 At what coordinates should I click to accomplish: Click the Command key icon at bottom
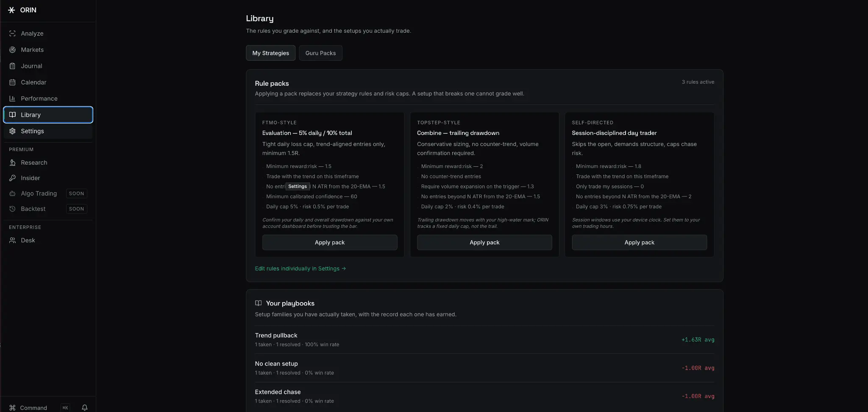click(12, 408)
